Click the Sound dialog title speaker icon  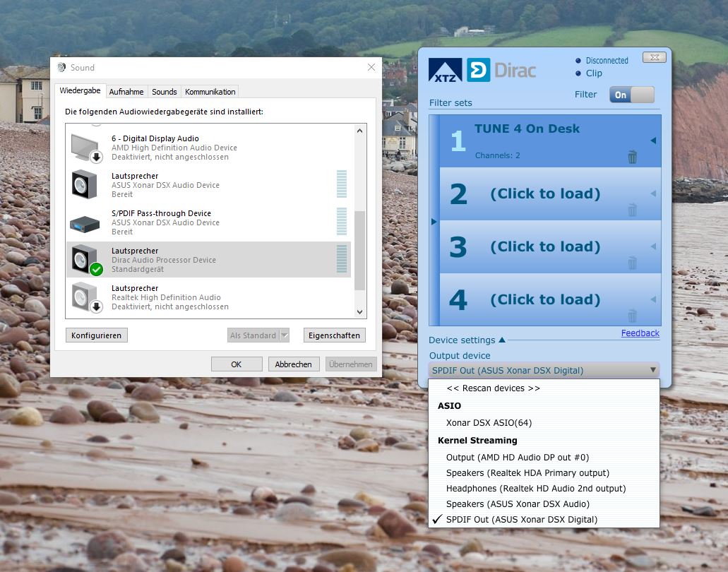pyautogui.click(x=61, y=67)
